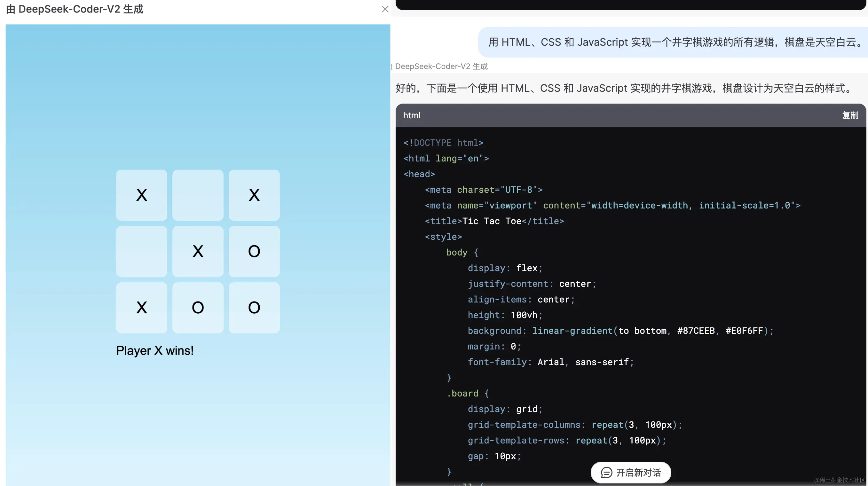Click the empty middle-left board cell
The width and height of the screenshot is (868, 486).
(141, 251)
